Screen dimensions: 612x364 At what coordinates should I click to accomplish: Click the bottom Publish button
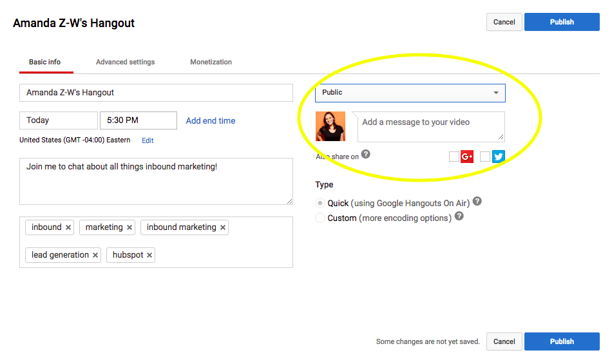[x=562, y=341]
